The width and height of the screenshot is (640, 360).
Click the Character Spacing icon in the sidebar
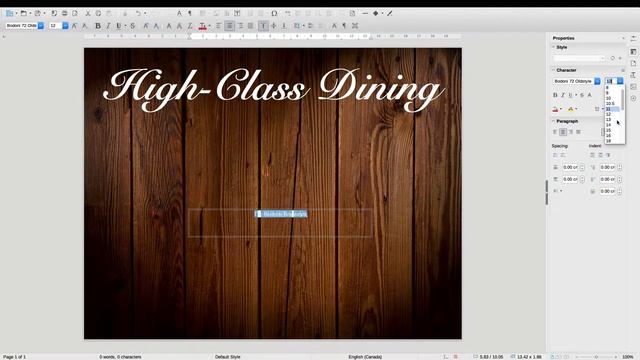[597, 109]
